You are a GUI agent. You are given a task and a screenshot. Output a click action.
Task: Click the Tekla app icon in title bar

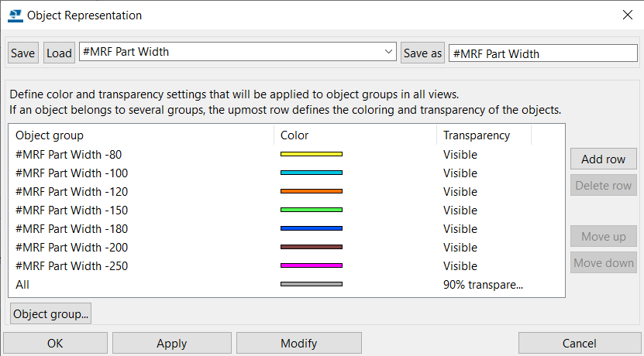15,15
